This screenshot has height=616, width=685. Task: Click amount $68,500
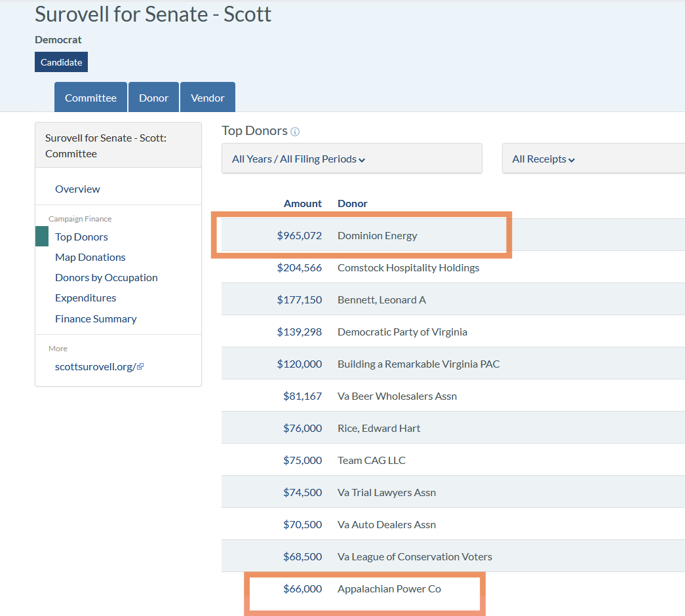point(302,556)
